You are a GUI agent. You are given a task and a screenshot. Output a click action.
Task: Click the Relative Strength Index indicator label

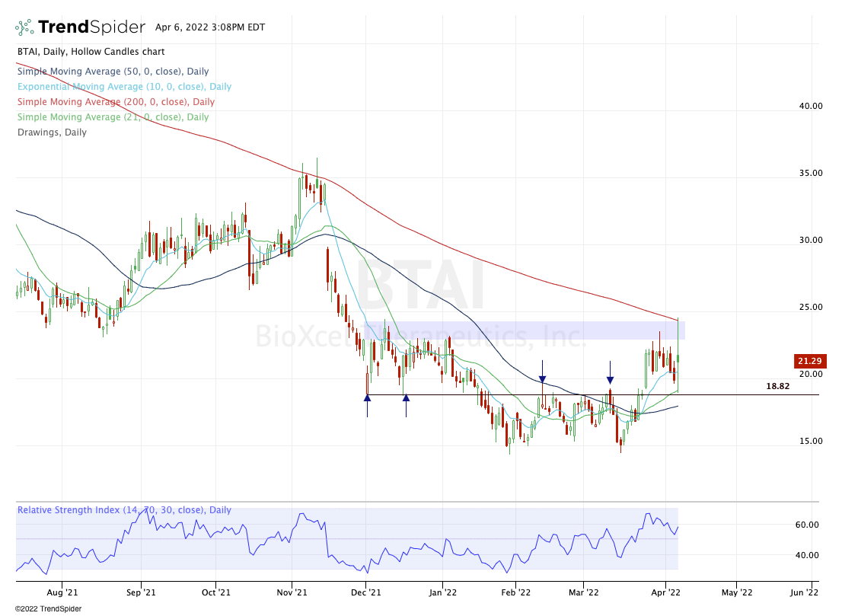[x=124, y=509]
